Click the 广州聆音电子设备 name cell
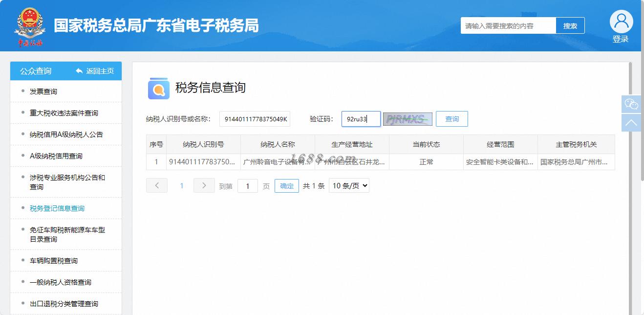 (278, 162)
